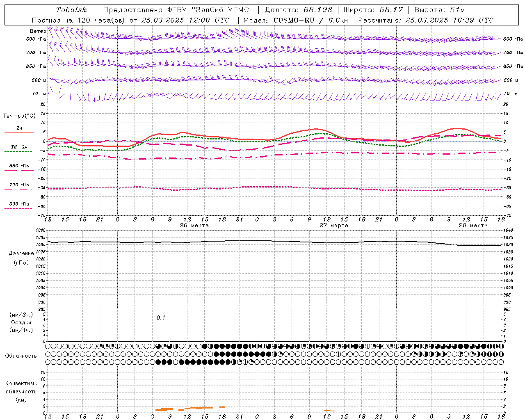The image size is (525, 420).
Task: Click the '700 гПа' temperature legend entry
Action: [x=19, y=185]
